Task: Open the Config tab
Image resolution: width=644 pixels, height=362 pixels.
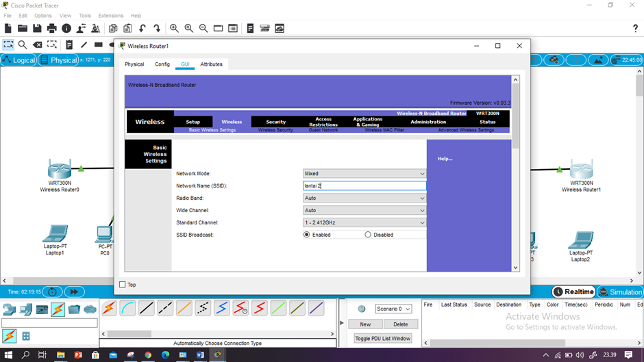Action: click(x=162, y=64)
